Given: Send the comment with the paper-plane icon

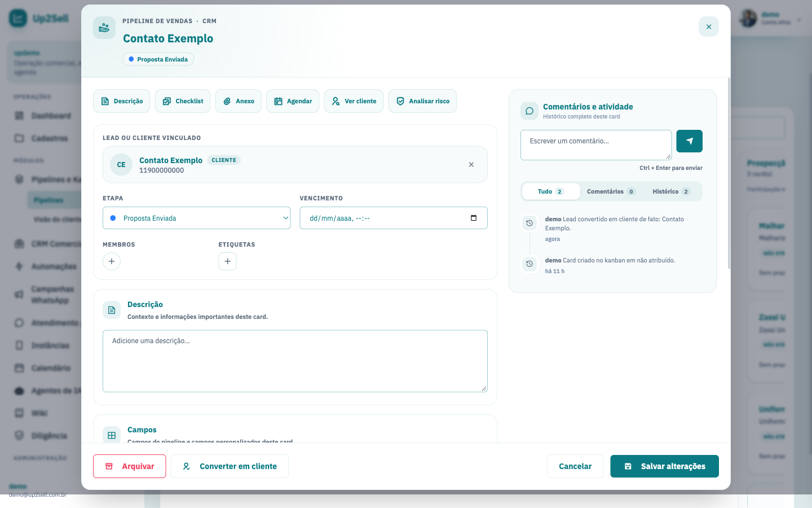Looking at the screenshot, I should click(689, 141).
